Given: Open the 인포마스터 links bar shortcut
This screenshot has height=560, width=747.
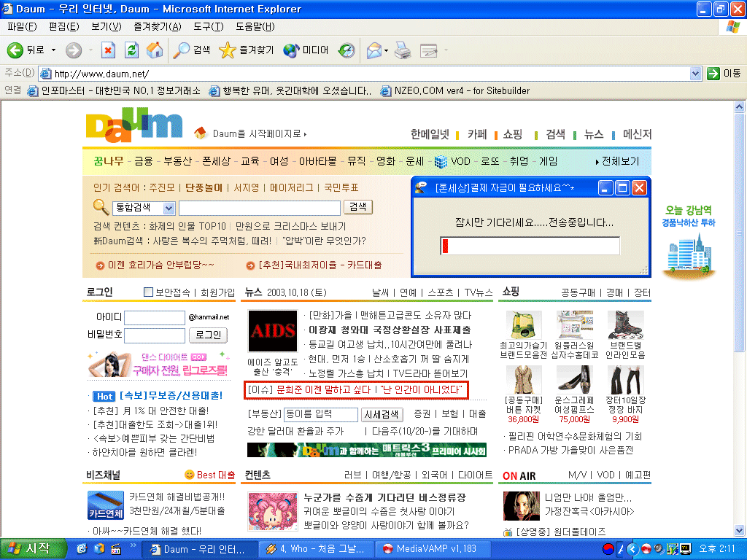Looking at the screenshot, I should 114,90.
